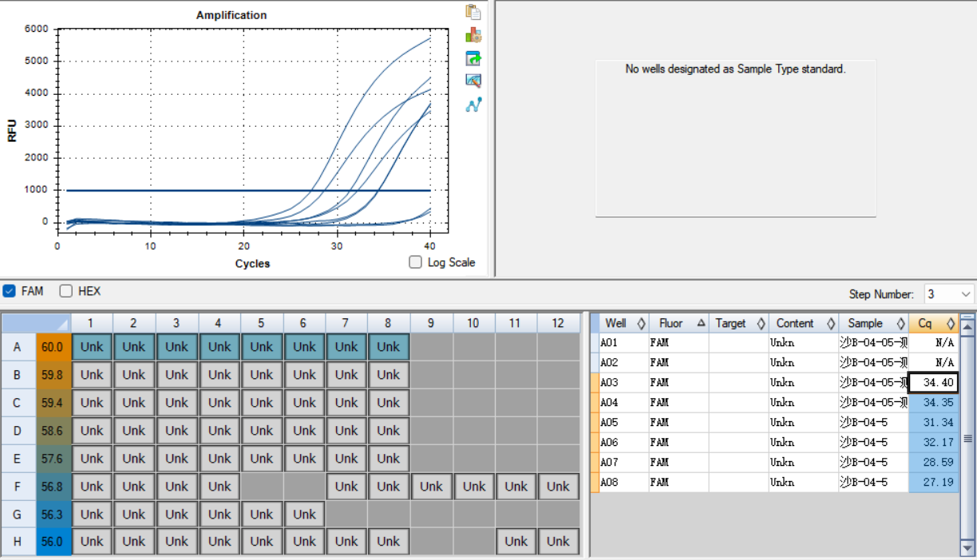
Task: Select plate column 8 header
Action: pos(389,323)
